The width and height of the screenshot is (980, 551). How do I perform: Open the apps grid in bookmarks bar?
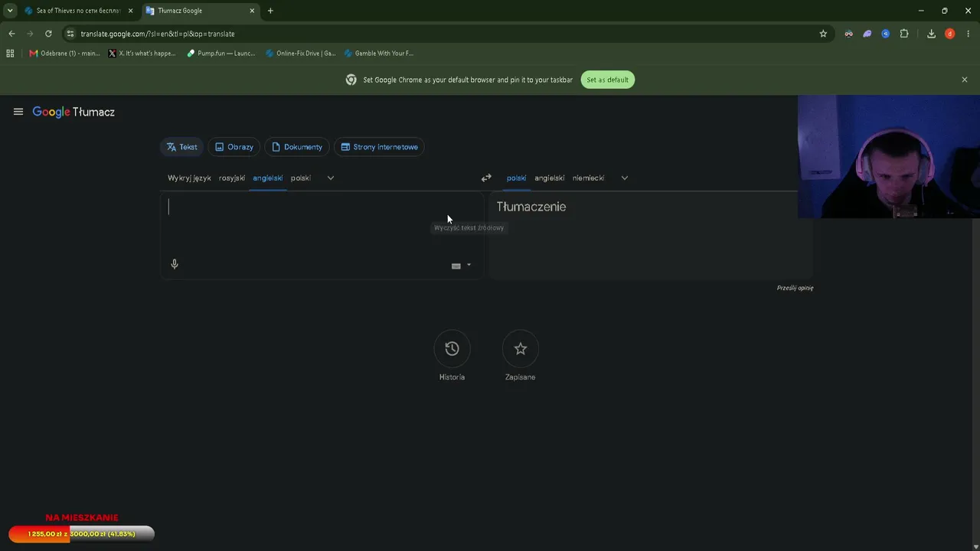tap(10, 54)
